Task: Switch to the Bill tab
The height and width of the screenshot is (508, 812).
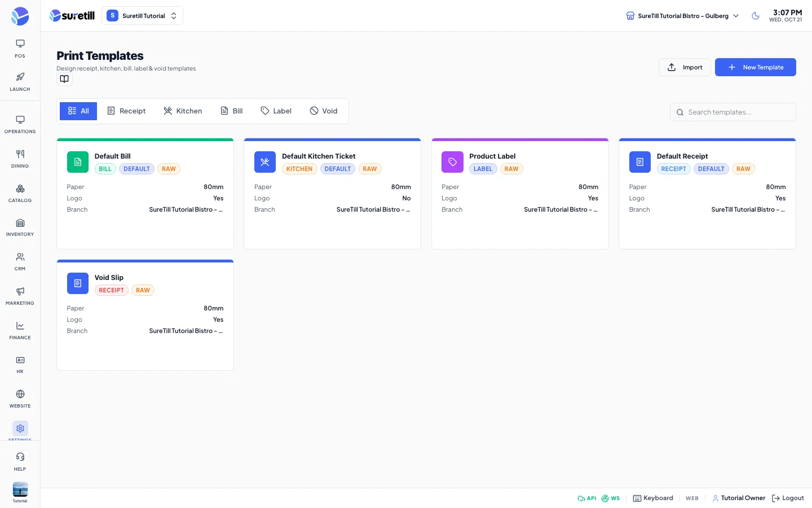Action: [231, 111]
